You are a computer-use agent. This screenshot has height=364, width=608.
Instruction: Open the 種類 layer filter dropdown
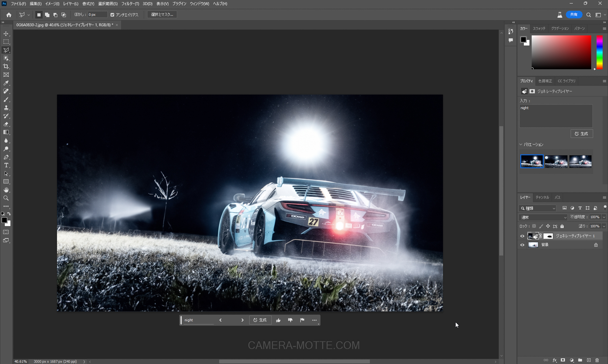click(538, 208)
